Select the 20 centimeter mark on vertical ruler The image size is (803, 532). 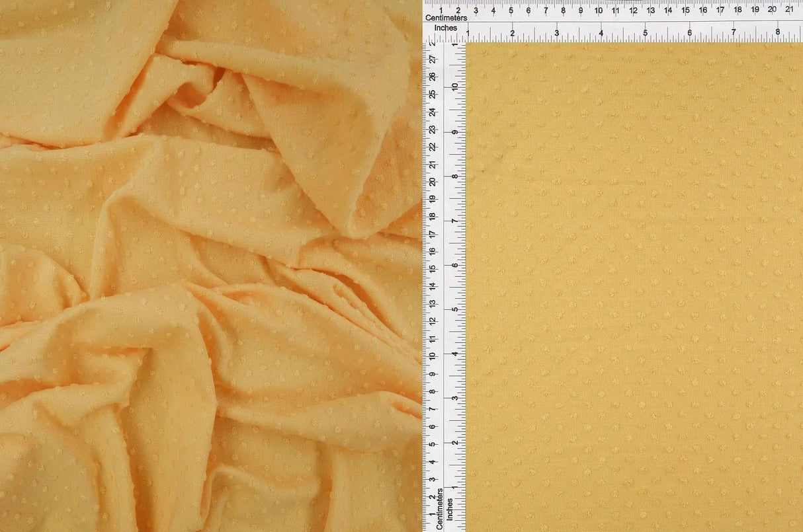click(433, 182)
